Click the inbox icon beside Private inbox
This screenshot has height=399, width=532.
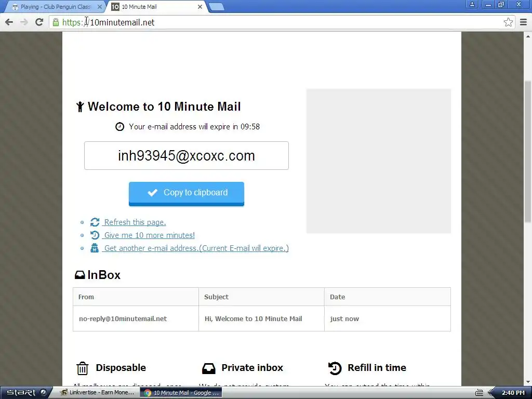point(209,368)
